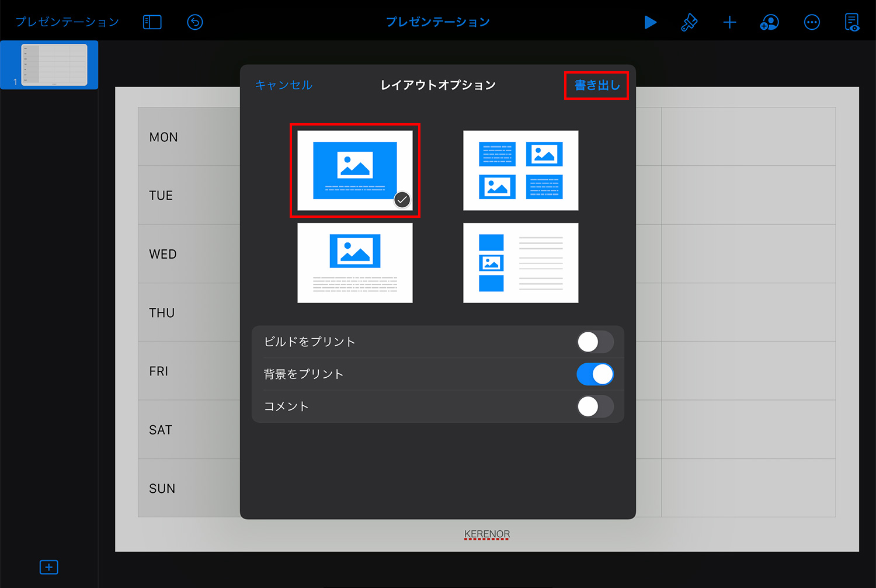Click the MON table cell
This screenshot has width=876, height=588.
(189, 137)
